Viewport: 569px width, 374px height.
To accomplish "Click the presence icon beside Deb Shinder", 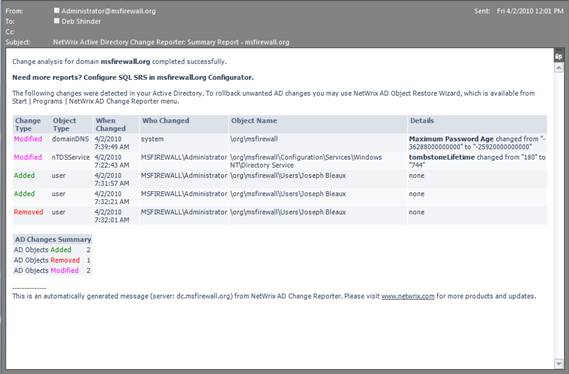I will [57, 21].
